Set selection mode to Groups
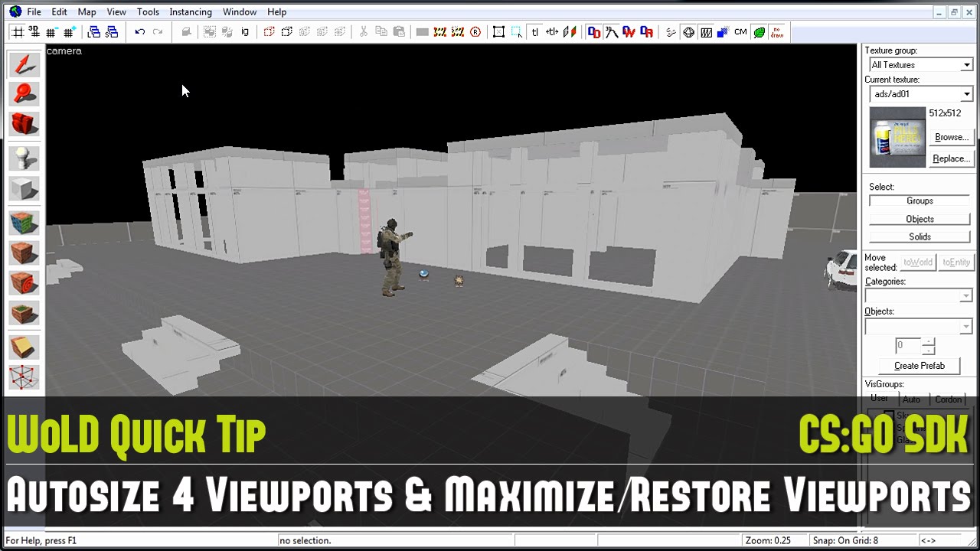 (920, 201)
